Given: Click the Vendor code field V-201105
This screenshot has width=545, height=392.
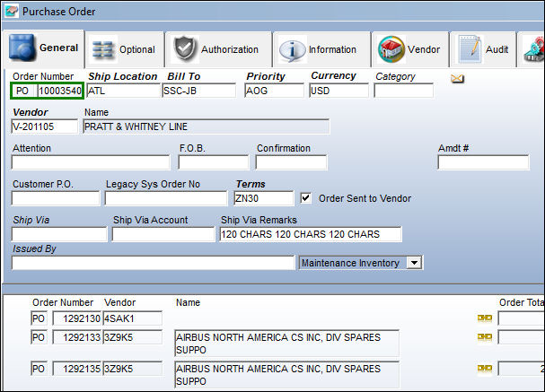Looking at the screenshot, I should coord(45,126).
